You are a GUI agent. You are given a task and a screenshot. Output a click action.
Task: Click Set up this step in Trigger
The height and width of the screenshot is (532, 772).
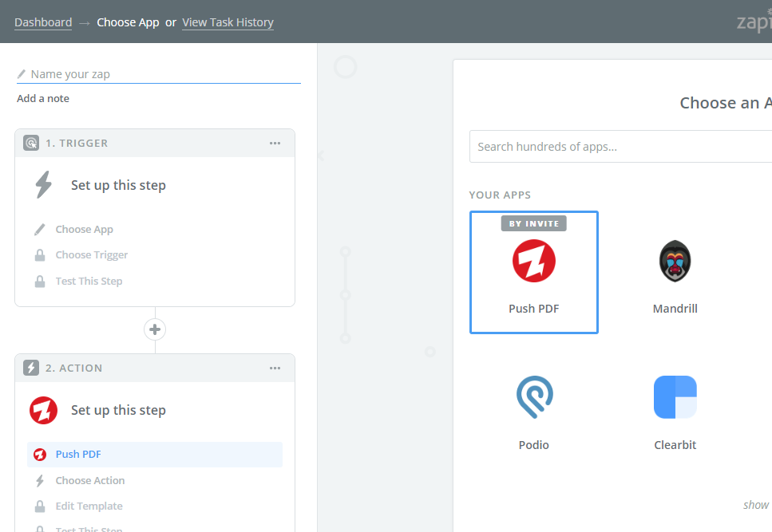(x=118, y=185)
